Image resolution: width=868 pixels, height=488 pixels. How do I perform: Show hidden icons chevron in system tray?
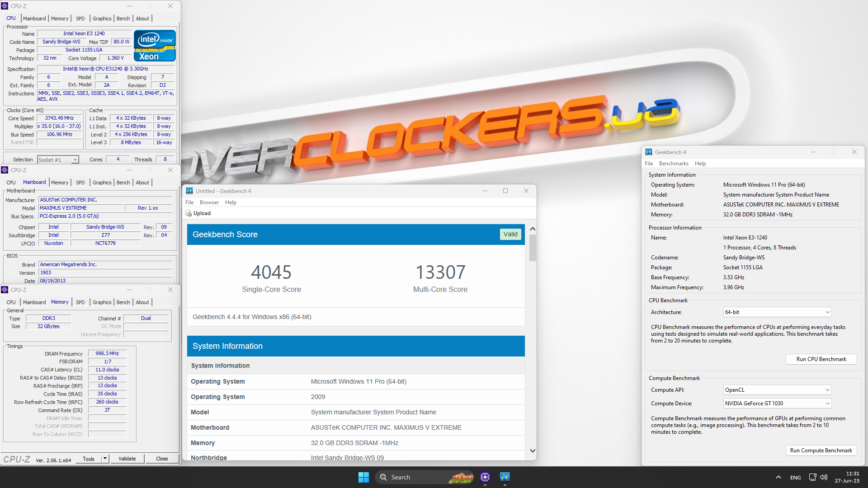778,477
